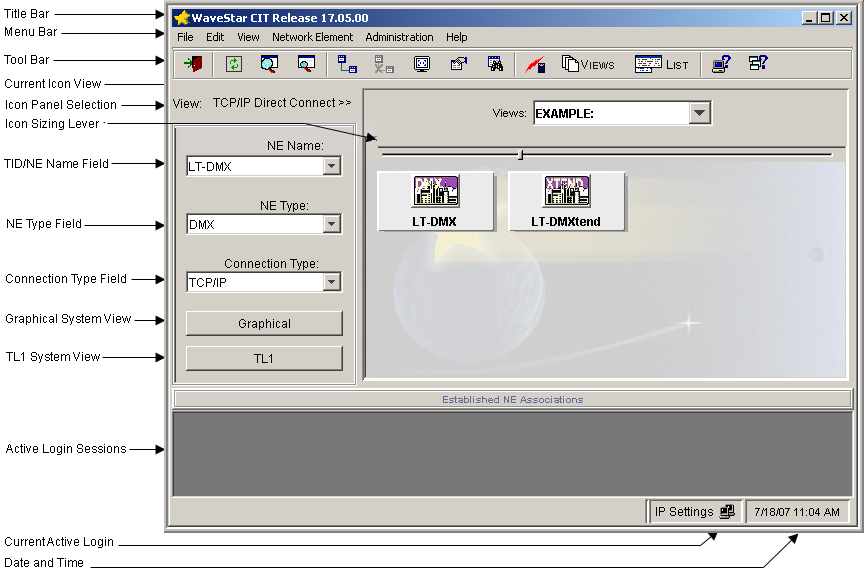864x576 pixels.
Task: Click the Established NE Associations header
Action: pos(512,399)
